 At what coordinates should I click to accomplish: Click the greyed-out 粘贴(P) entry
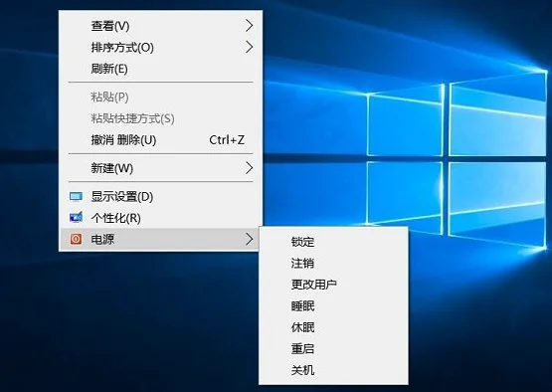pyautogui.click(x=160, y=97)
